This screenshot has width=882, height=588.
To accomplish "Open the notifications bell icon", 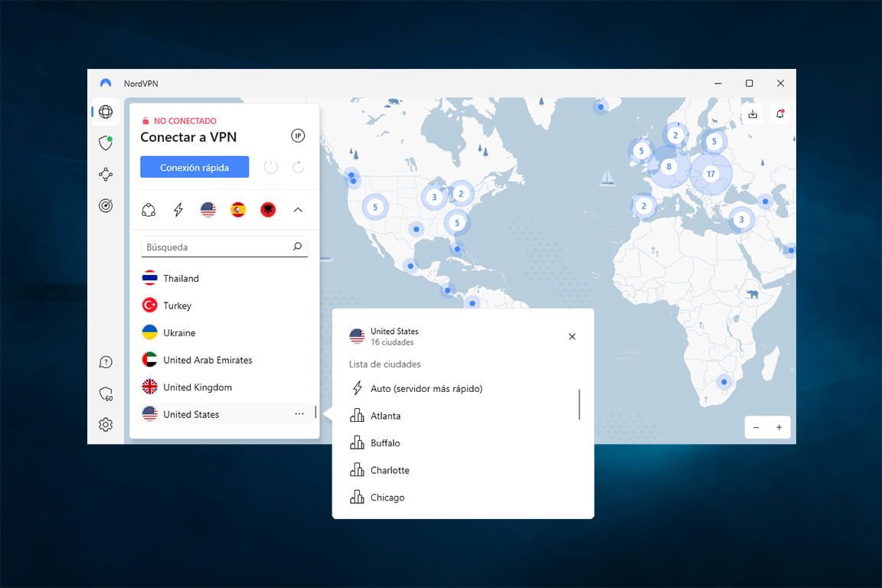I will [780, 114].
